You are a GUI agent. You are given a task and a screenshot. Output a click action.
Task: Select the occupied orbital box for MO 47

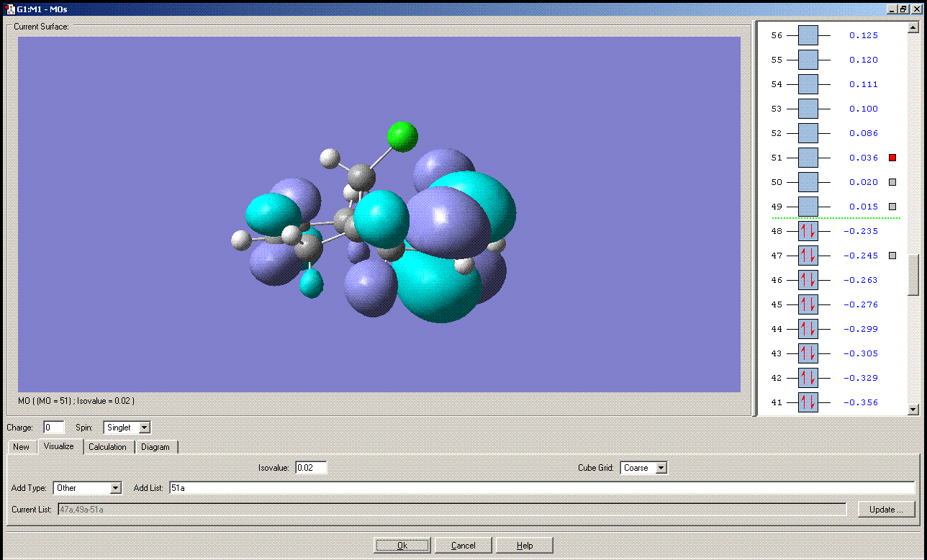(808, 256)
